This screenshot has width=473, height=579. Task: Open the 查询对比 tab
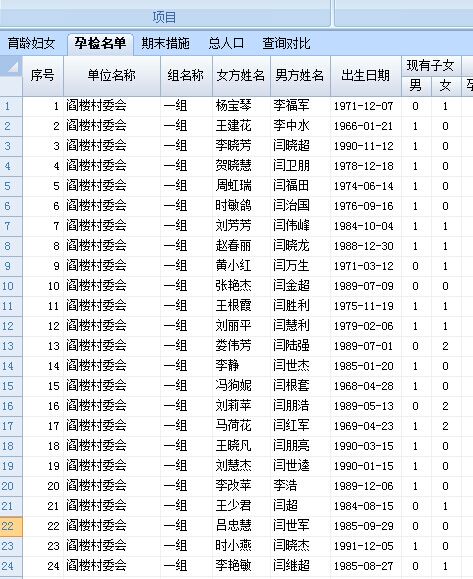(286, 44)
